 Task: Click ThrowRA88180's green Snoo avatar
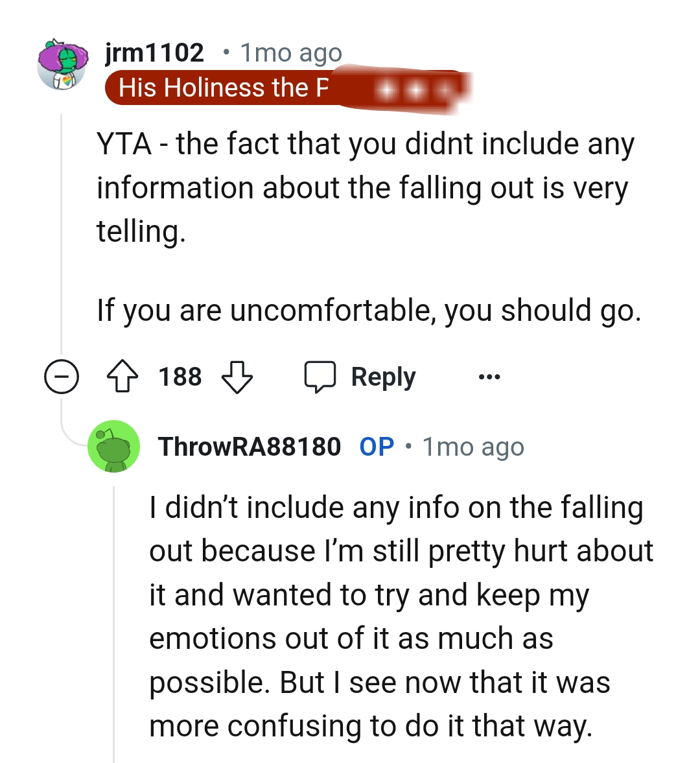point(113,446)
